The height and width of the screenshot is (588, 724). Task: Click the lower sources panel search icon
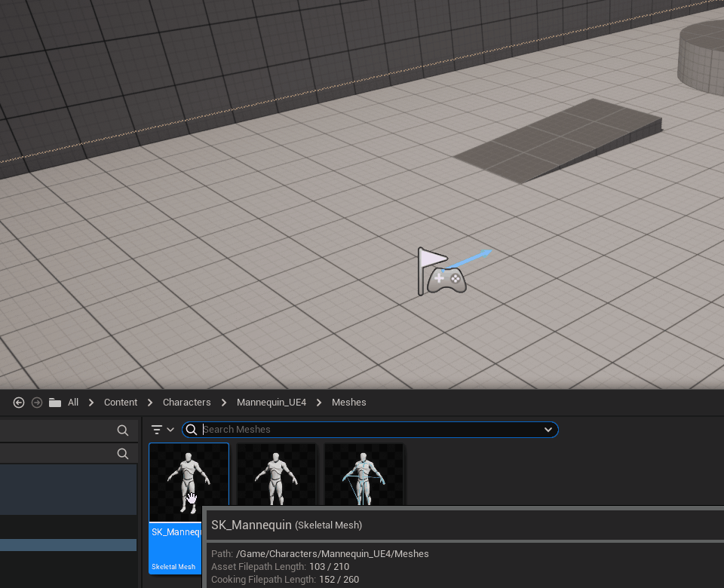point(123,454)
